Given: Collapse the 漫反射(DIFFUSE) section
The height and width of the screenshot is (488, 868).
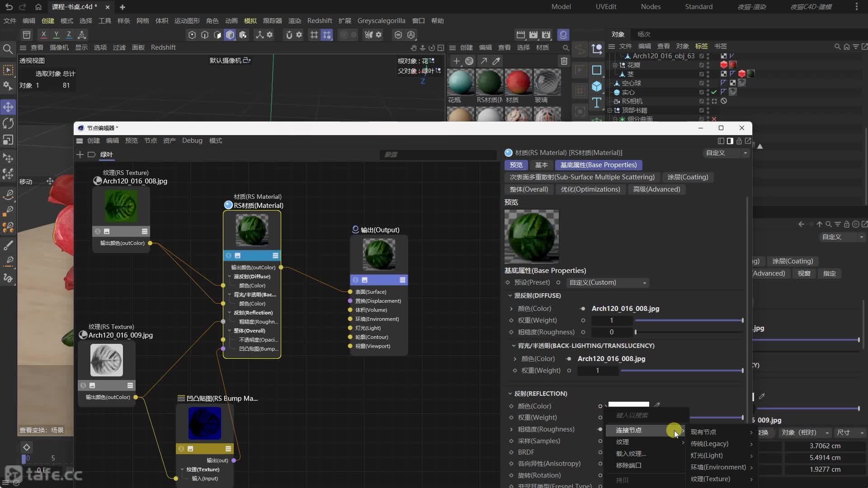Looking at the screenshot, I should (x=510, y=296).
